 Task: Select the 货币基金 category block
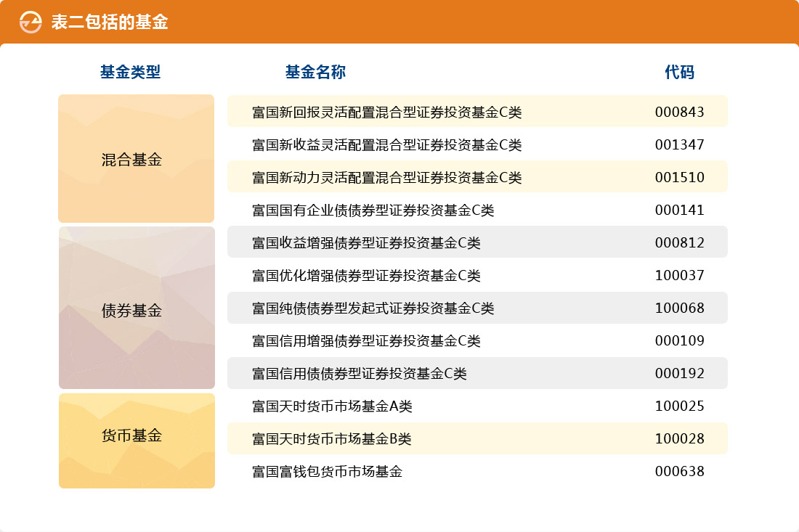pos(137,441)
